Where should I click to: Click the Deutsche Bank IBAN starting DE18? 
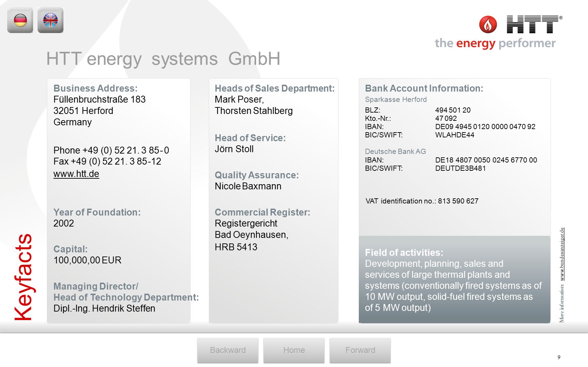486,160
